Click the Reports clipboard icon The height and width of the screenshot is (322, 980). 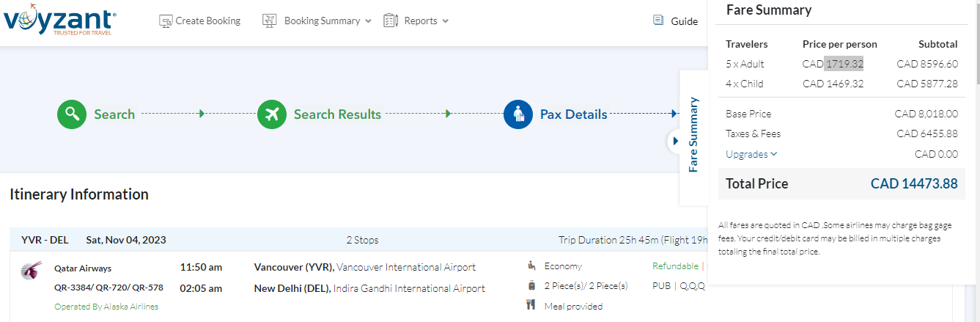(x=390, y=21)
